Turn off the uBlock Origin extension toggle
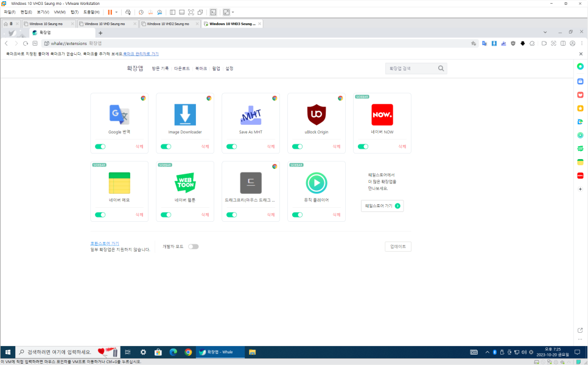588x365 pixels. tap(297, 146)
